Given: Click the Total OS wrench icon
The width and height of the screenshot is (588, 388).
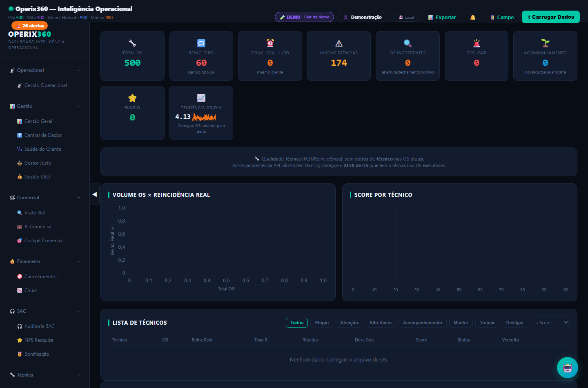Looking at the screenshot, I should (x=132, y=43).
